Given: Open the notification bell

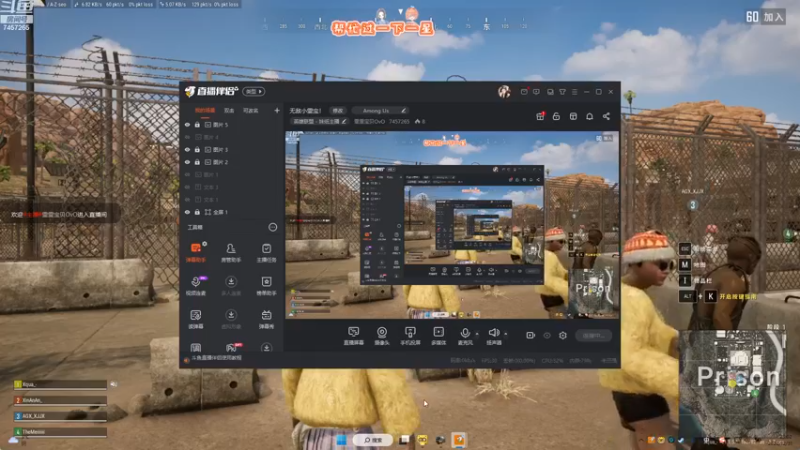Looking at the screenshot, I should pyautogui.click(x=589, y=116).
